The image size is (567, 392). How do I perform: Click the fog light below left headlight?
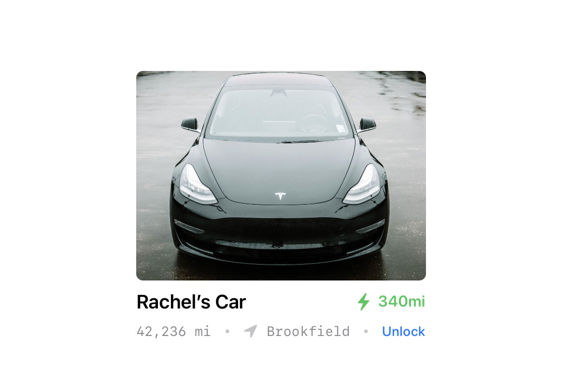click(x=189, y=226)
